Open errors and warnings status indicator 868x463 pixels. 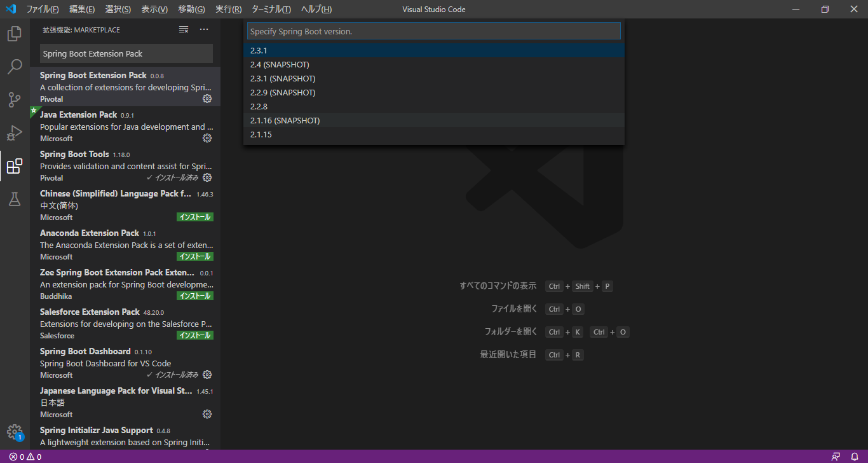pyautogui.click(x=25, y=457)
